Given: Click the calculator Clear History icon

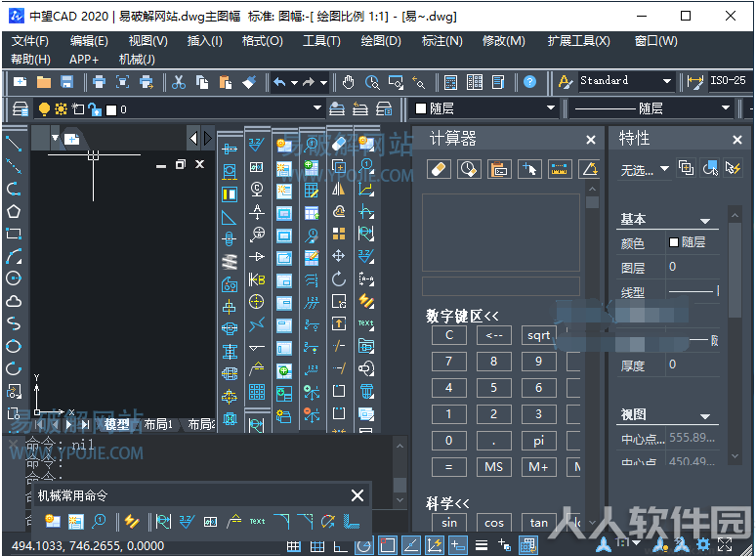Looking at the screenshot, I should click(469, 169).
